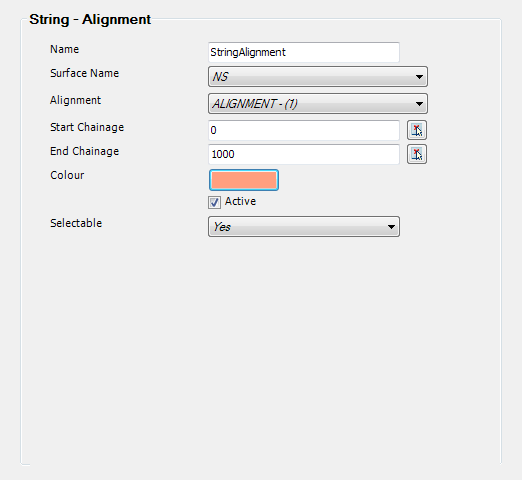Click the Start Chainage label
Screen dimensions: 522x480
coord(87,127)
